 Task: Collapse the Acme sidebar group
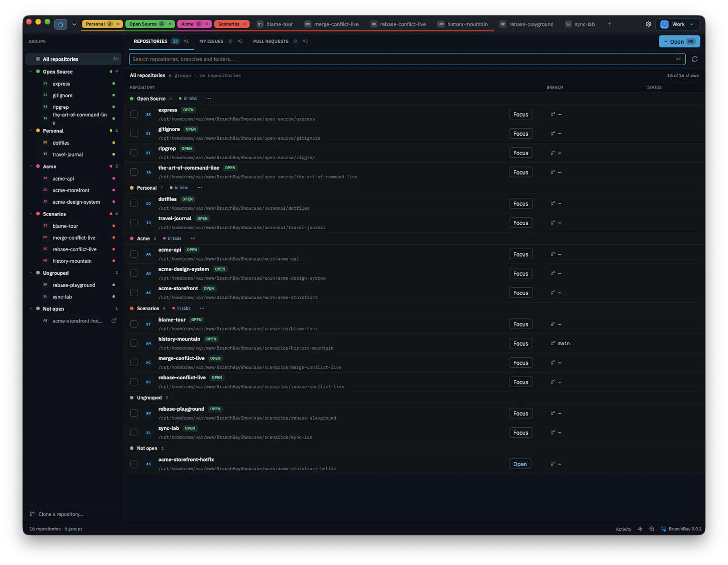pos(31,166)
